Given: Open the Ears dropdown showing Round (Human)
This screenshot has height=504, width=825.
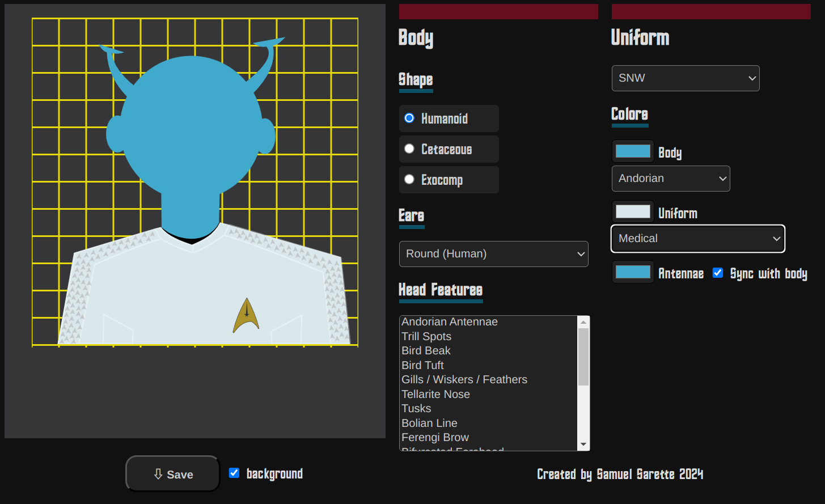Looking at the screenshot, I should 494,254.
